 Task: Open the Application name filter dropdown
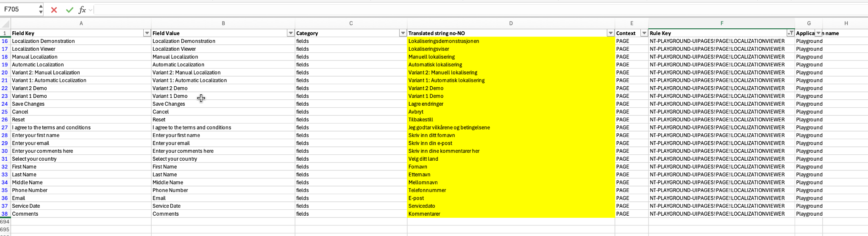[818, 33]
